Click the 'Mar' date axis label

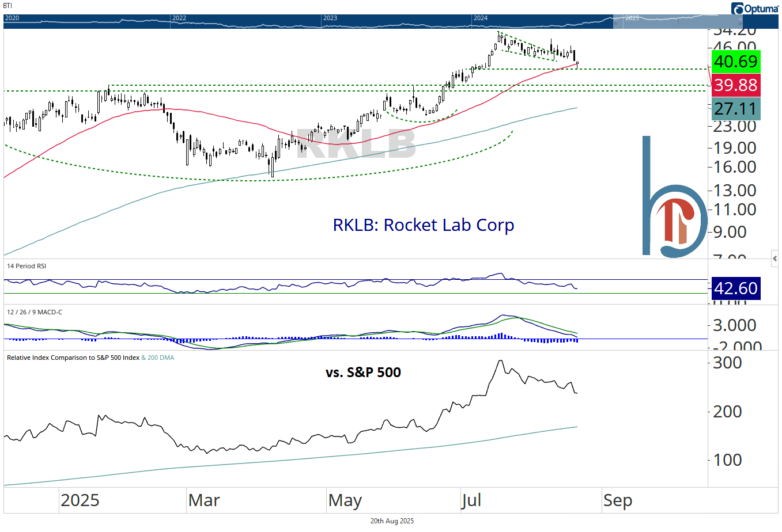[x=204, y=500]
